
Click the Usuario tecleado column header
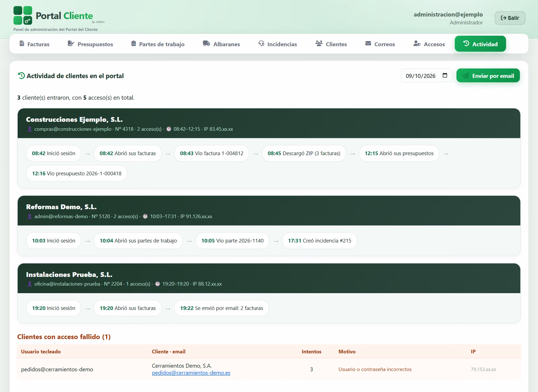click(41, 352)
